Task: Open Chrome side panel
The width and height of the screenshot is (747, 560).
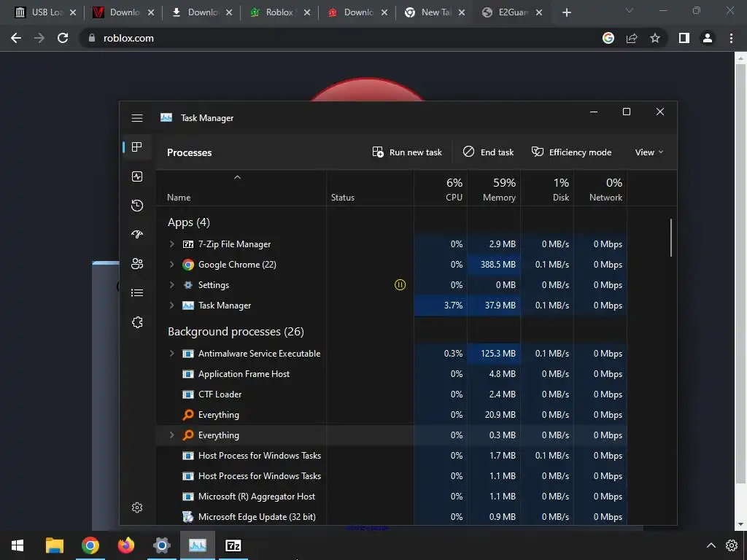Action: point(684,38)
